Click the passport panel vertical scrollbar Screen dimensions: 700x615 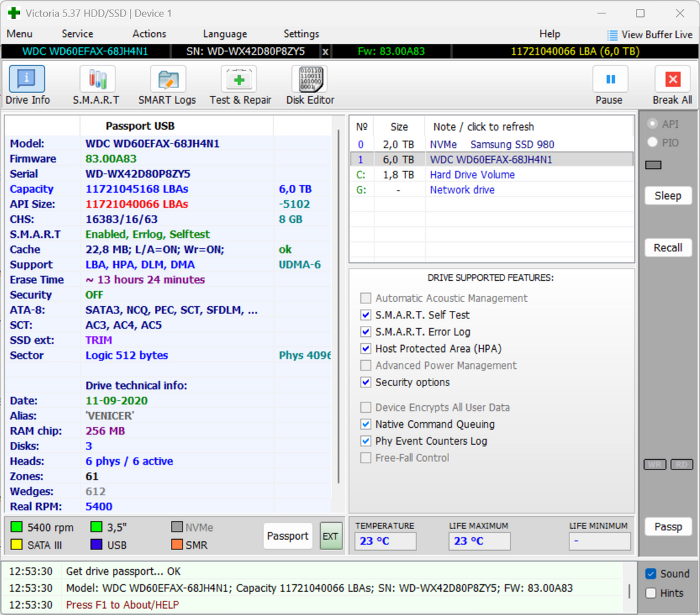[x=339, y=306]
